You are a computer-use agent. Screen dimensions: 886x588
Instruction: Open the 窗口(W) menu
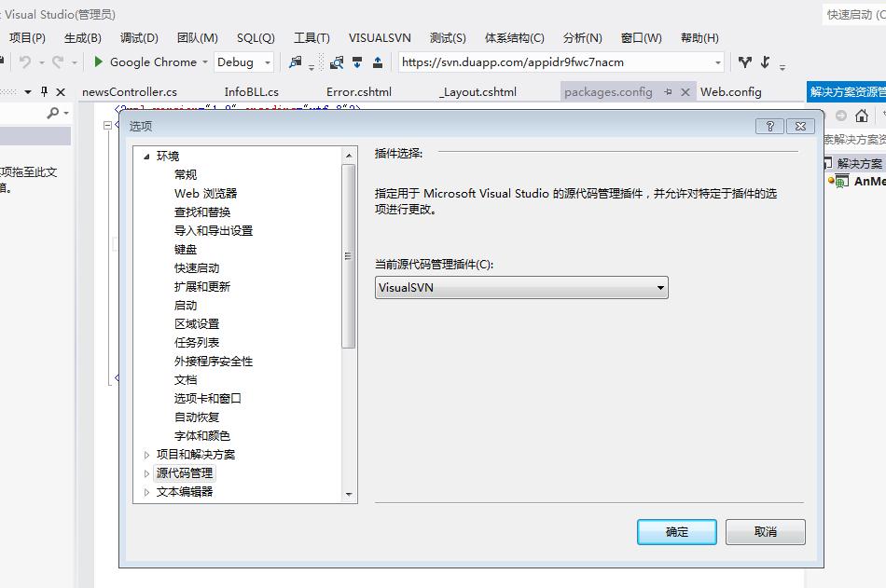[x=642, y=38]
